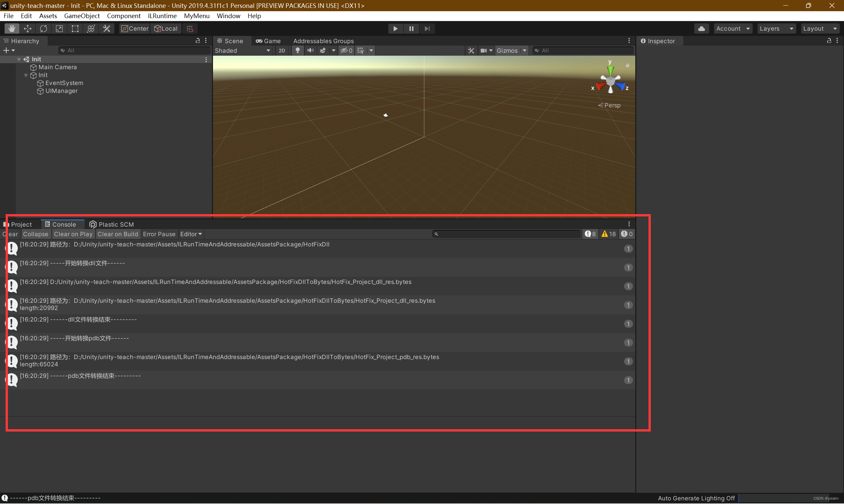Image resolution: width=844 pixels, height=504 pixels.
Task: Open Console panel options menu
Action: click(x=629, y=224)
